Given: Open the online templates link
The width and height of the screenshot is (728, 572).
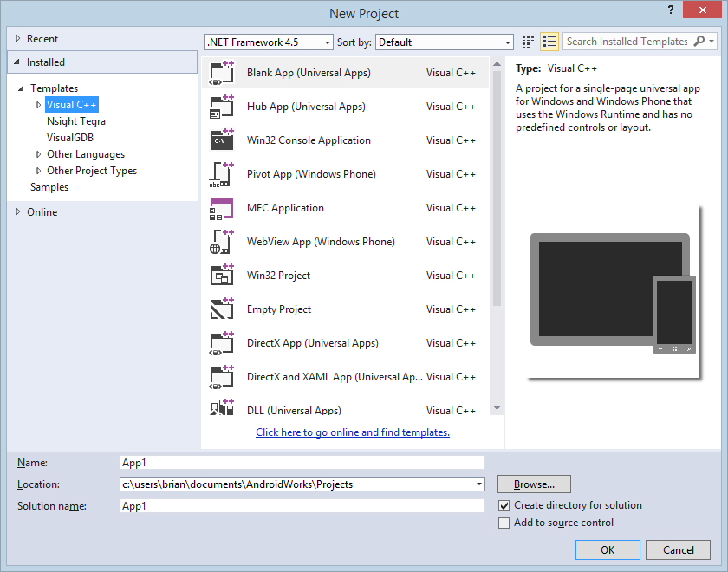Looking at the screenshot, I should point(353,432).
